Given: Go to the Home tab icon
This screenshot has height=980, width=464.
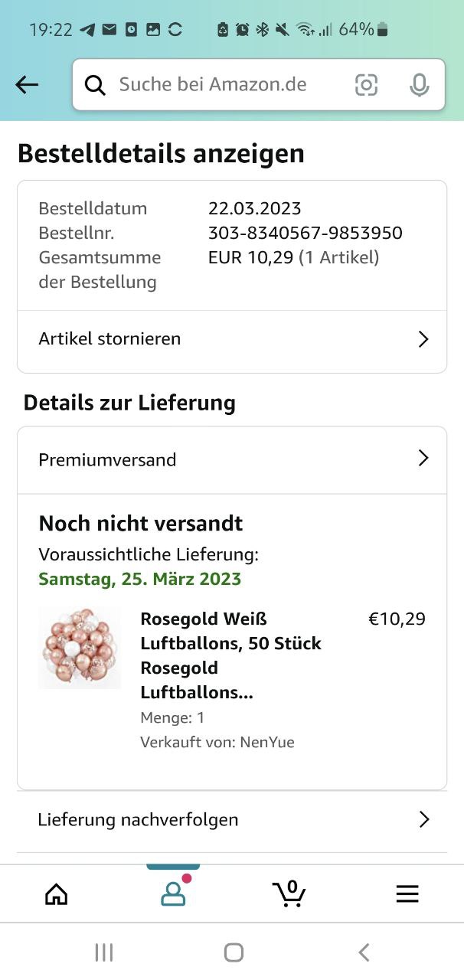Looking at the screenshot, I should (57, 893).
